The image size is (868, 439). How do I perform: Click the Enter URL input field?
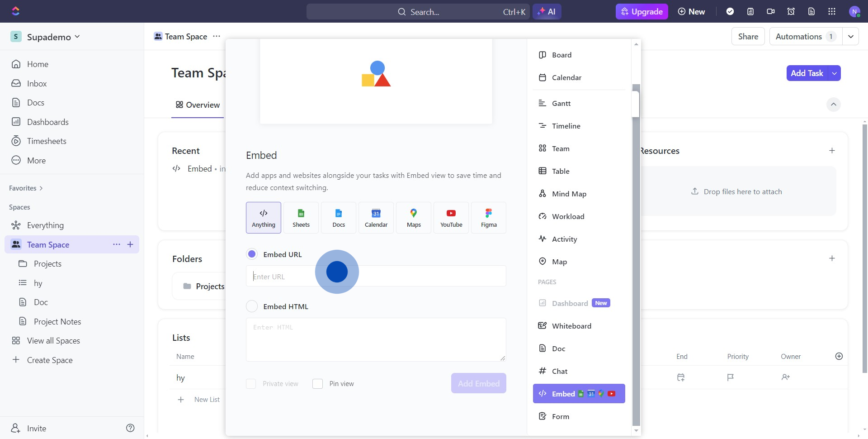pos(376,276)
